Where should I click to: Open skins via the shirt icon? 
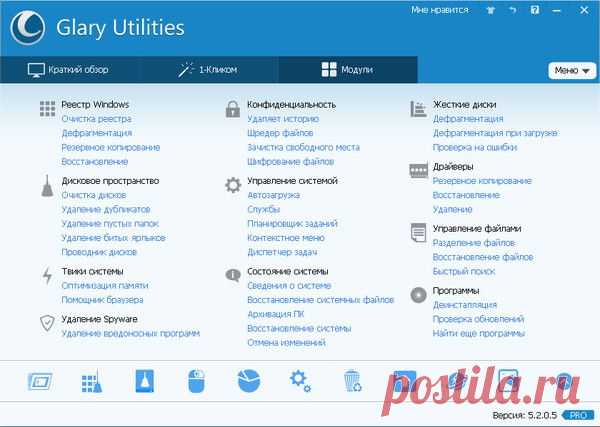[x=490, y=10]
